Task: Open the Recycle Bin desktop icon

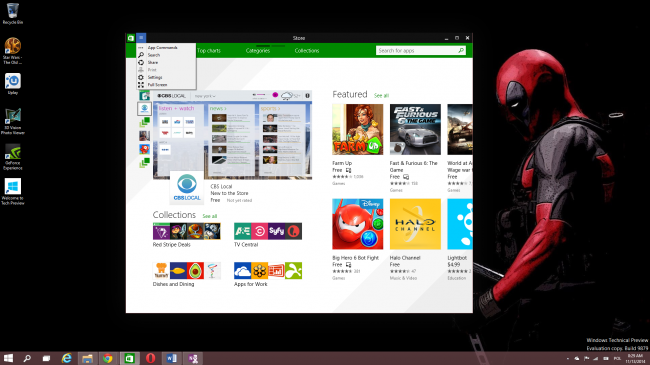Action: point(13,14)
